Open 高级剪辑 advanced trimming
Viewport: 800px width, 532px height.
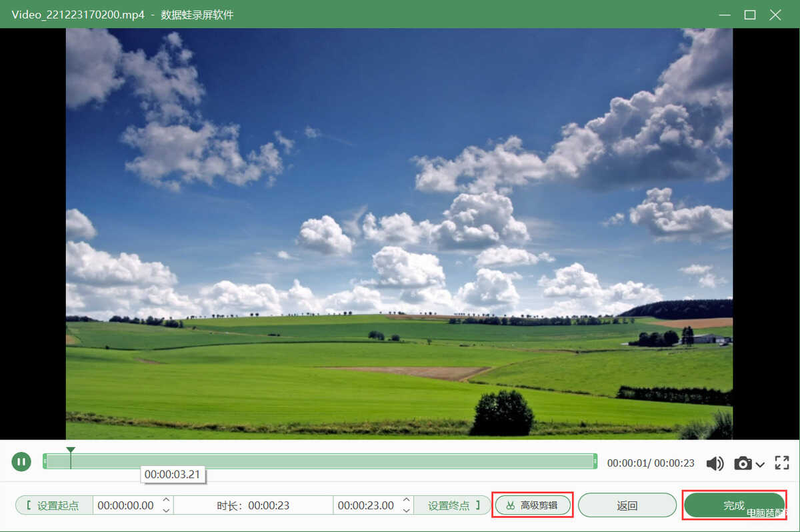[533, 505]
